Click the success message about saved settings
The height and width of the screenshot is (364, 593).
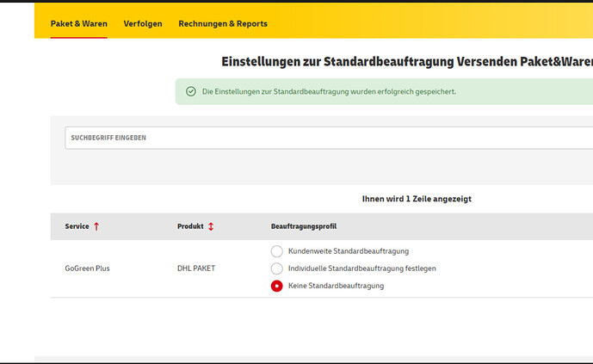(329, 91)
